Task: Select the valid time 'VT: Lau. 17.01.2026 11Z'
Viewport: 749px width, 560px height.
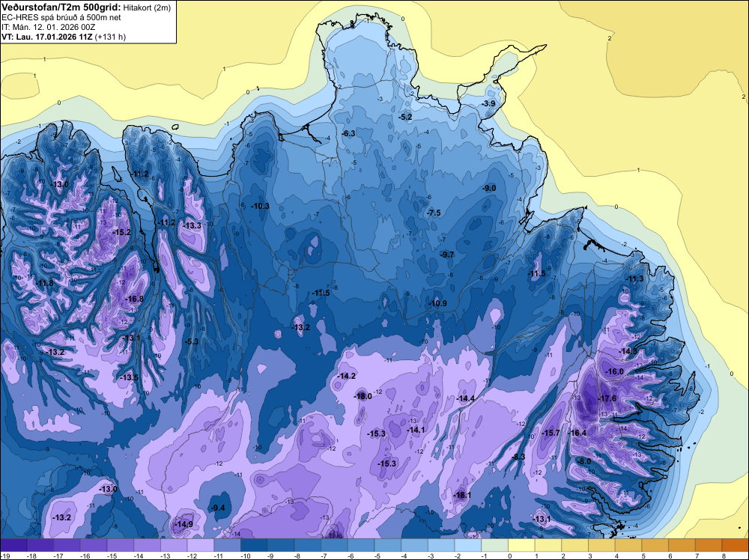Action: coord(47,37)
